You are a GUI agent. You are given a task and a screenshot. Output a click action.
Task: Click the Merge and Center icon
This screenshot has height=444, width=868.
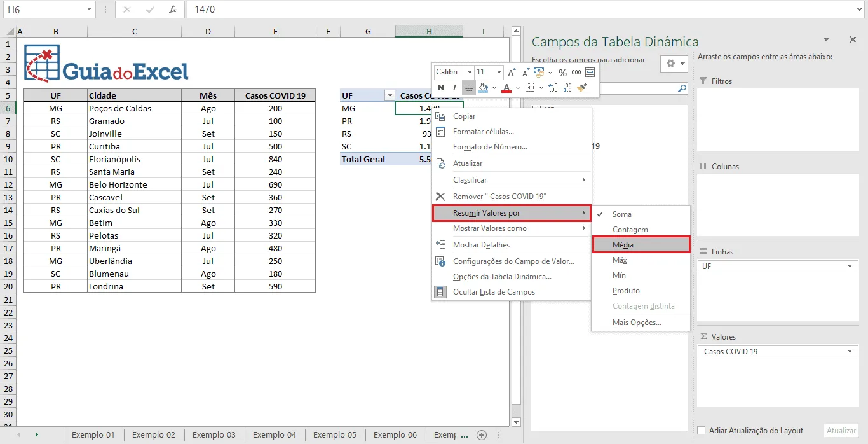point(590,73)
